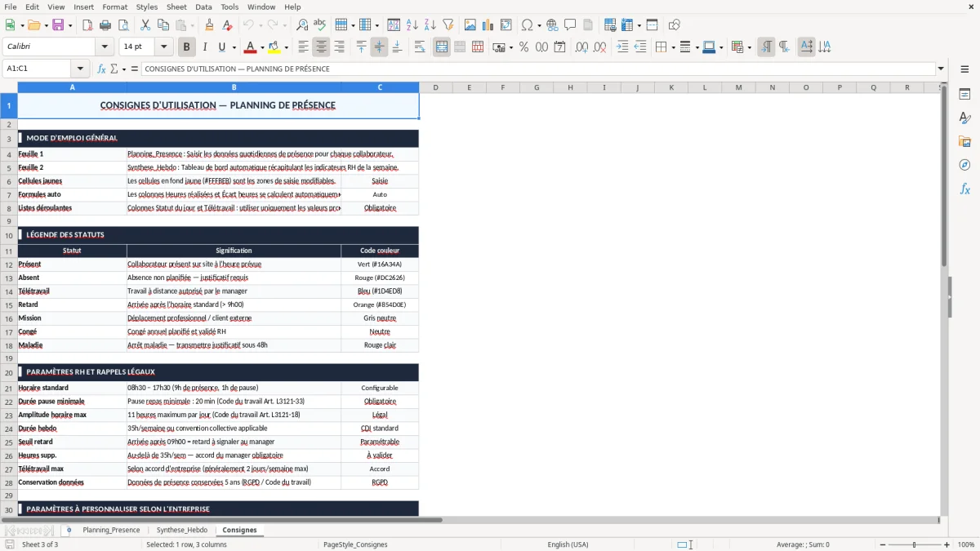Click Font Color red A swatch
The image size is (980, 551).
251,47
